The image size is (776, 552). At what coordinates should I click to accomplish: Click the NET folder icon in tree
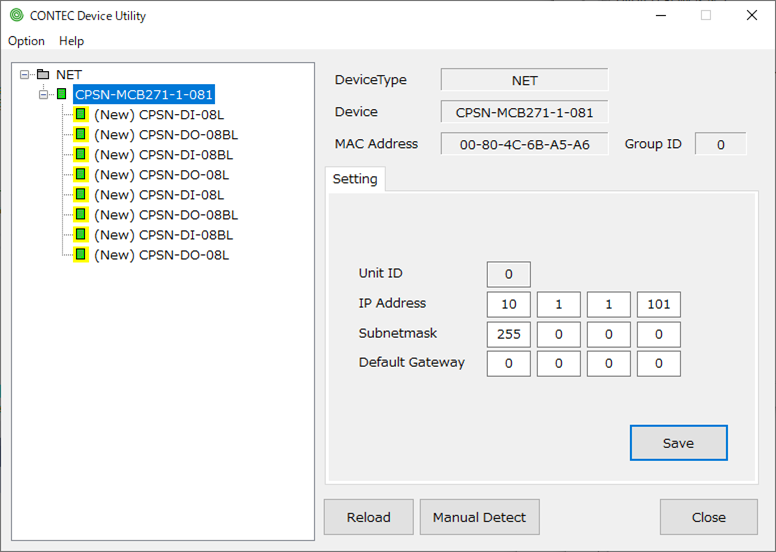click(44, 74)
